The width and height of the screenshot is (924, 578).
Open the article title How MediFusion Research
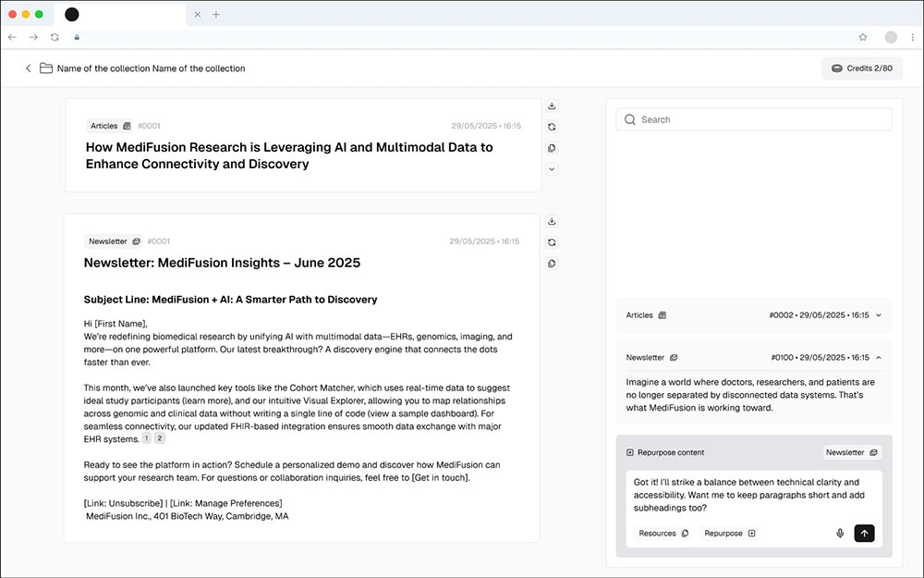pyautogui.click(x=289, y=155)
